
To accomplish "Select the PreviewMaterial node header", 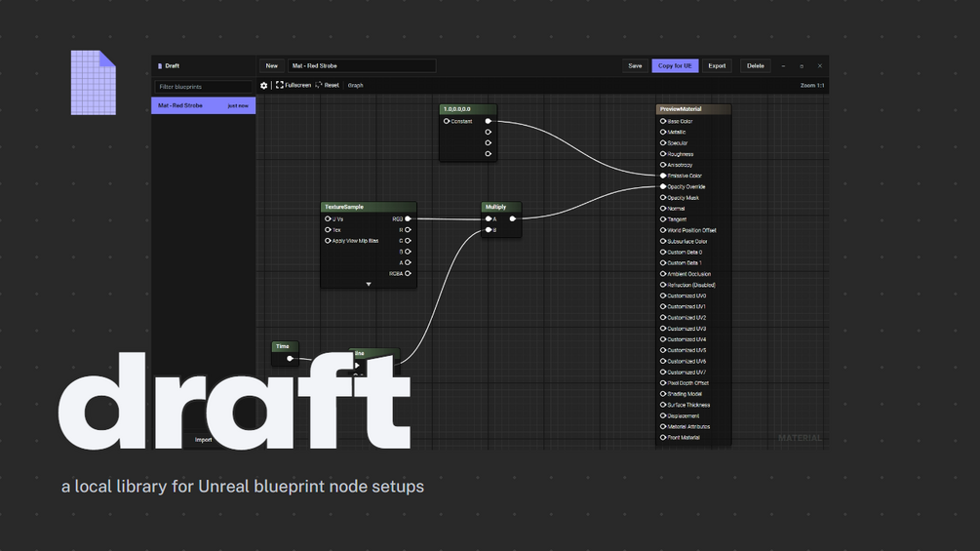I will pyautogui.click(x=693, y=109).
